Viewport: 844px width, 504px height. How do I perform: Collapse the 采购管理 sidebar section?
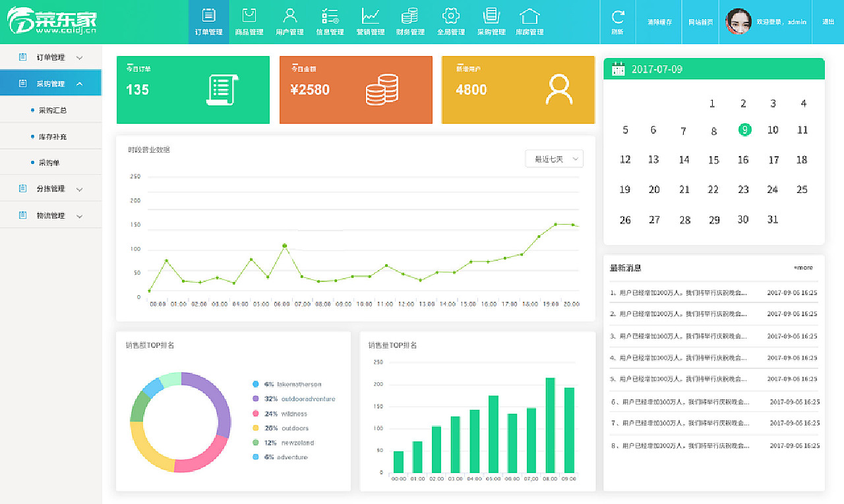(x=51, y=84)
